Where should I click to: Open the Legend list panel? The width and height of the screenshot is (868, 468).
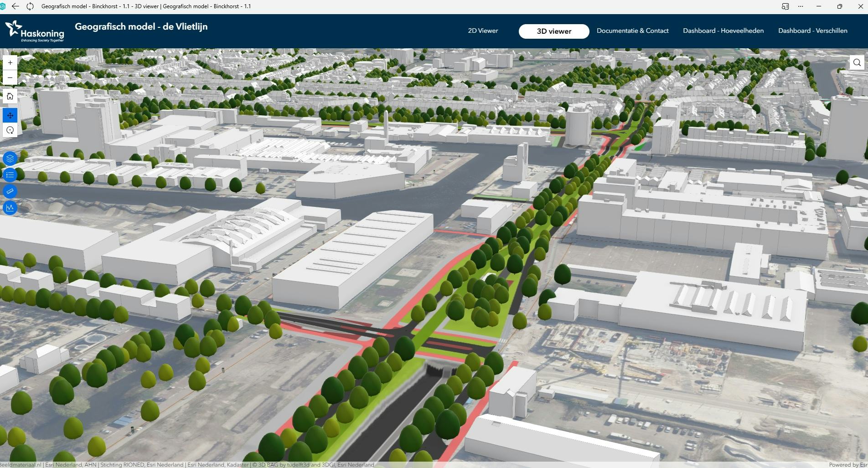coord(10,175)
